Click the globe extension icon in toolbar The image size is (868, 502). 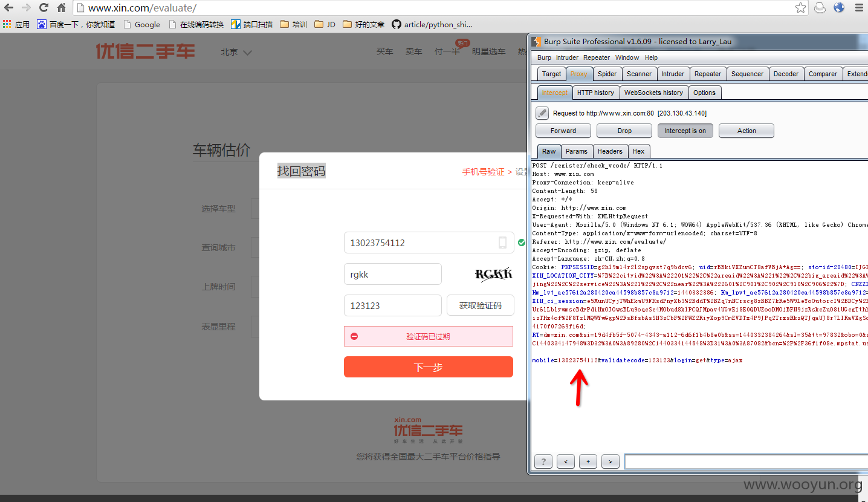pos(839,8)
